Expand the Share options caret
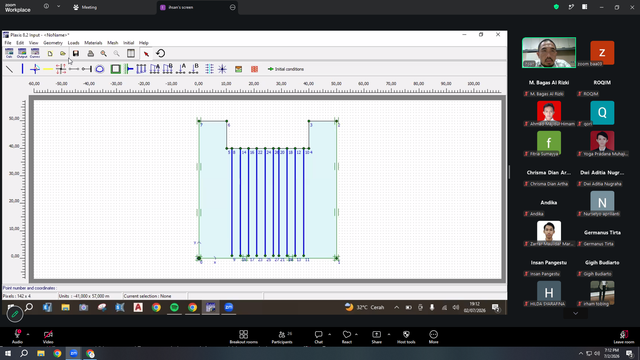 (389, 334)
